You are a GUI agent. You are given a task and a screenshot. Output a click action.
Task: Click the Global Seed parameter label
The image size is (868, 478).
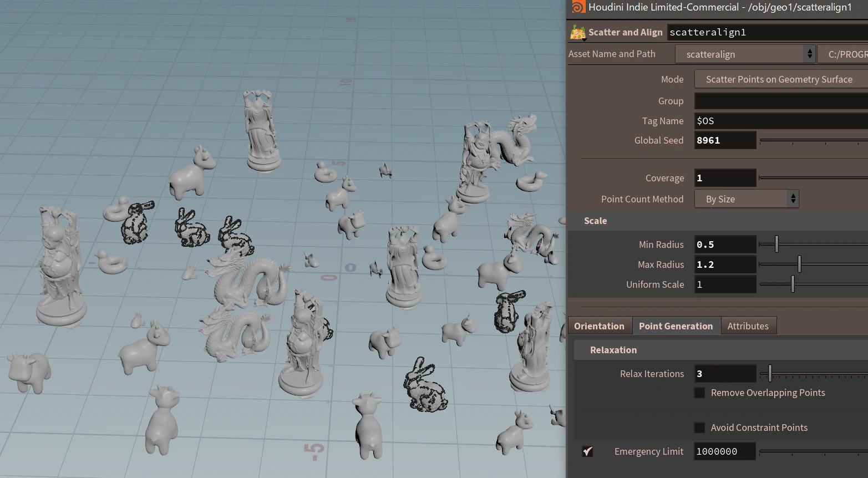[659, 140]
